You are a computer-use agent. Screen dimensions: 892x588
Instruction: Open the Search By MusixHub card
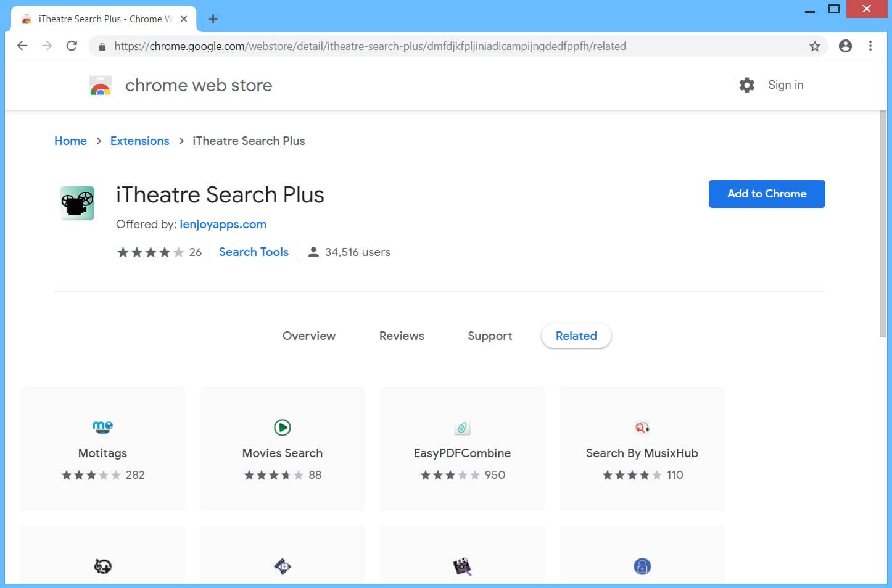point(642,449)
